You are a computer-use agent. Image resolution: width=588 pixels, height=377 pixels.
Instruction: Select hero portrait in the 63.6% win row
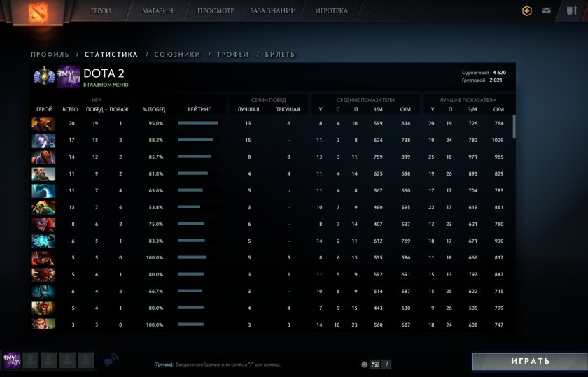click(x=43, y=191)
